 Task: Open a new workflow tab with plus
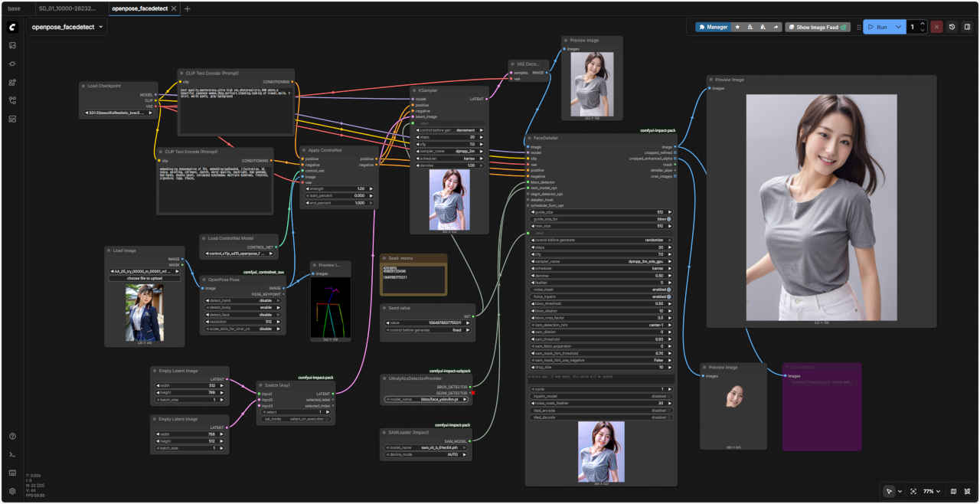pos(188,8)
